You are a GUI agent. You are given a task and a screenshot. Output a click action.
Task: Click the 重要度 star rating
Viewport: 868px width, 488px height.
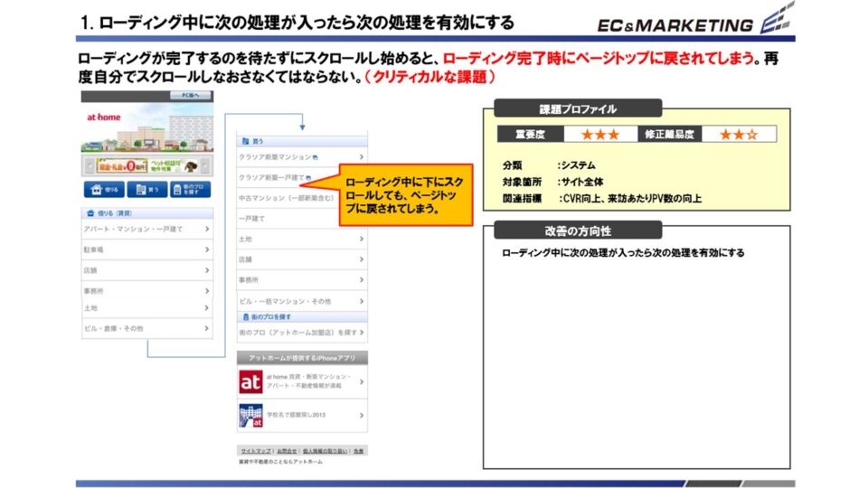600,135
